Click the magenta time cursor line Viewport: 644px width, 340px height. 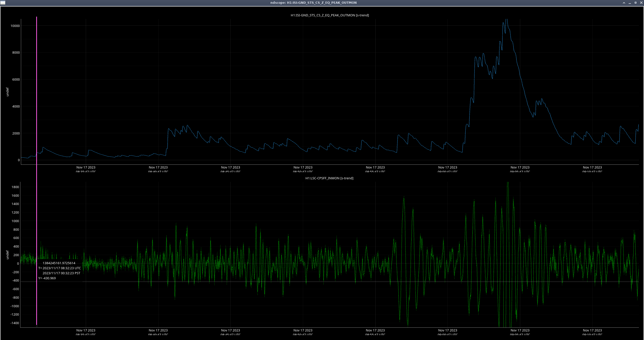point(37,171)
